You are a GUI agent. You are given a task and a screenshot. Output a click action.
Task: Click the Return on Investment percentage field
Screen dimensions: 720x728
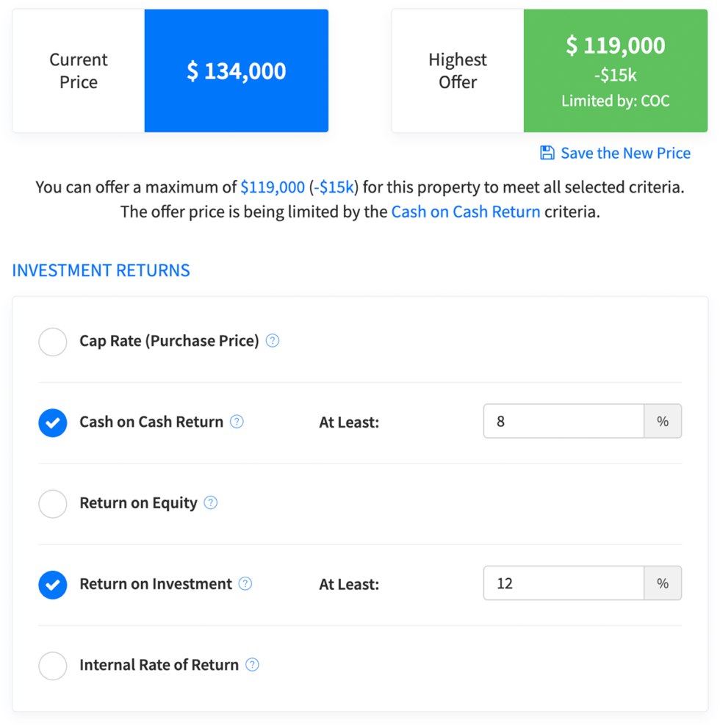coord(563,583)
